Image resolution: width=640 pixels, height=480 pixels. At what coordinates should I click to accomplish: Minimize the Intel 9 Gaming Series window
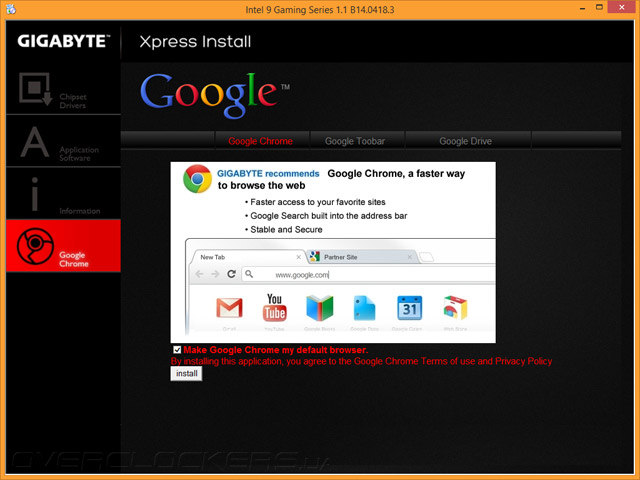pyautogui.click(x=582, y=8)
